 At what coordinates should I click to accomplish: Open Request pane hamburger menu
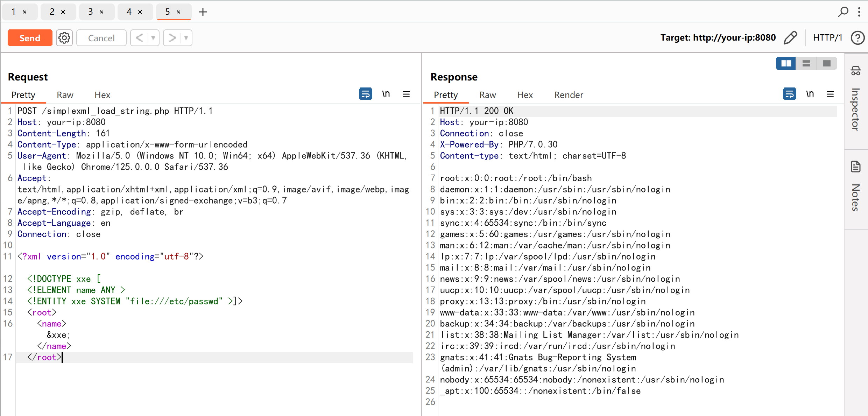[x=406, y=94]
